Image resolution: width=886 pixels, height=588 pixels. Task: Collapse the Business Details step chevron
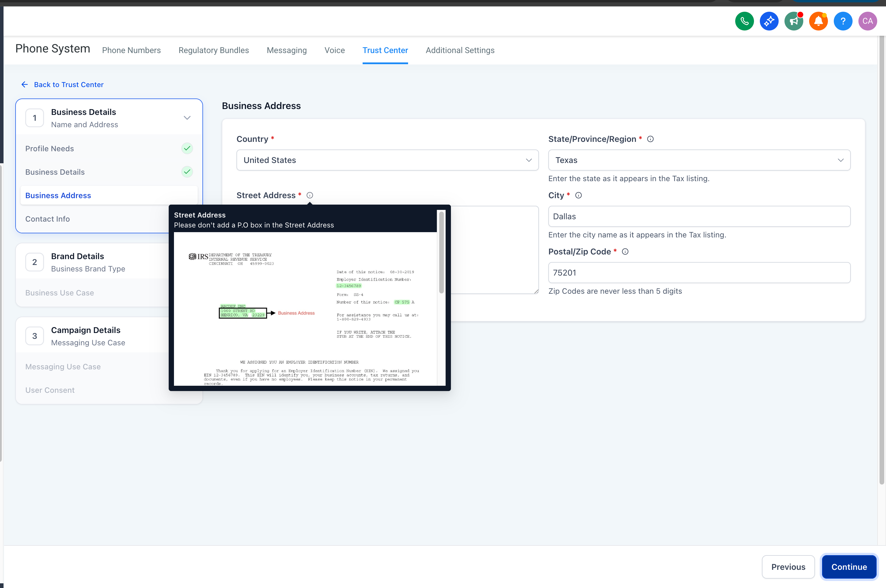(x=187, y=118)
